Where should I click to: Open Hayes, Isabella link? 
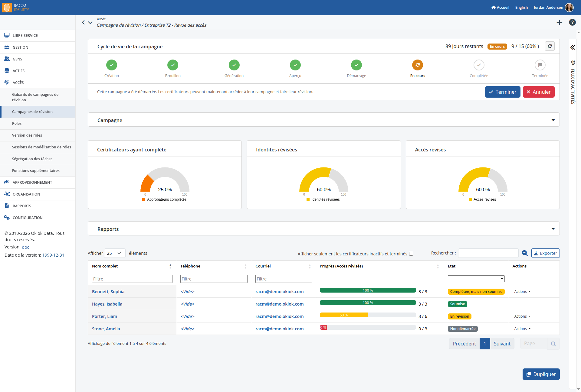click(107, 304)
